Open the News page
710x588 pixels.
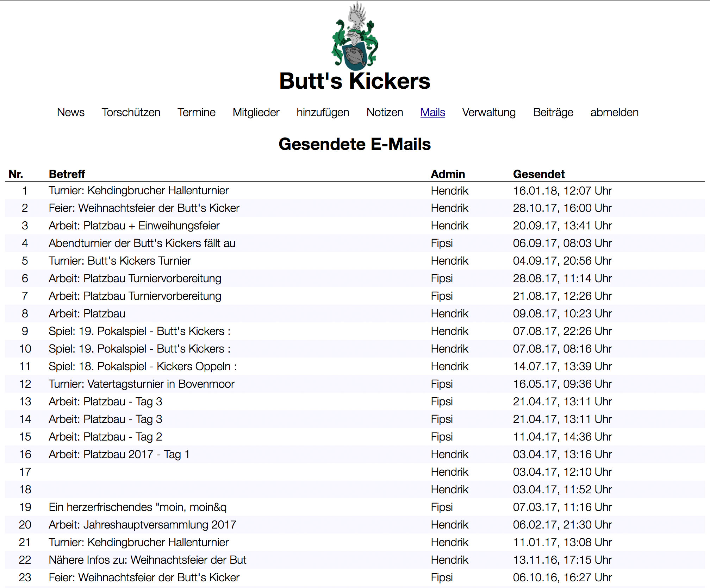click(x=70, y=112)
